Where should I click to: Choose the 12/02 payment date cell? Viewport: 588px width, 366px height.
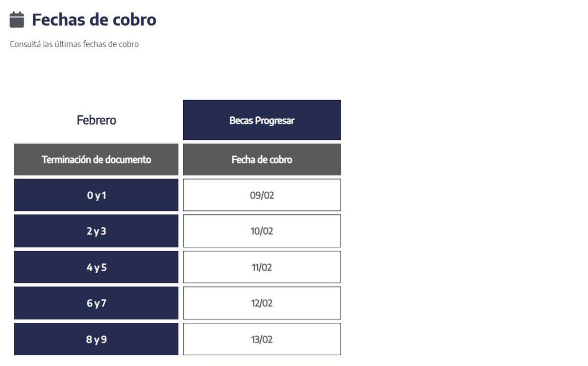(262, 303)
